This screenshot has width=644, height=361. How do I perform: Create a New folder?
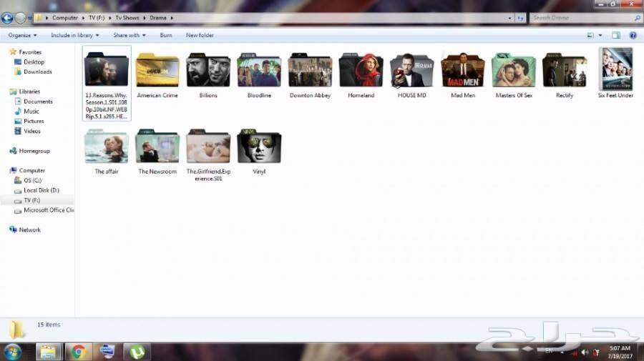click(x=200, y=35)
